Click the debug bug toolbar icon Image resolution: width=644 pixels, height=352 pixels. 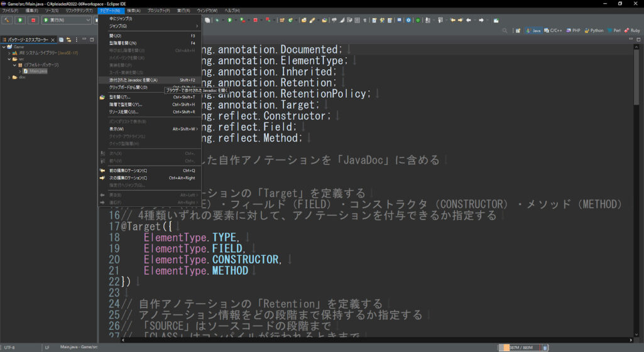[217, 19]
